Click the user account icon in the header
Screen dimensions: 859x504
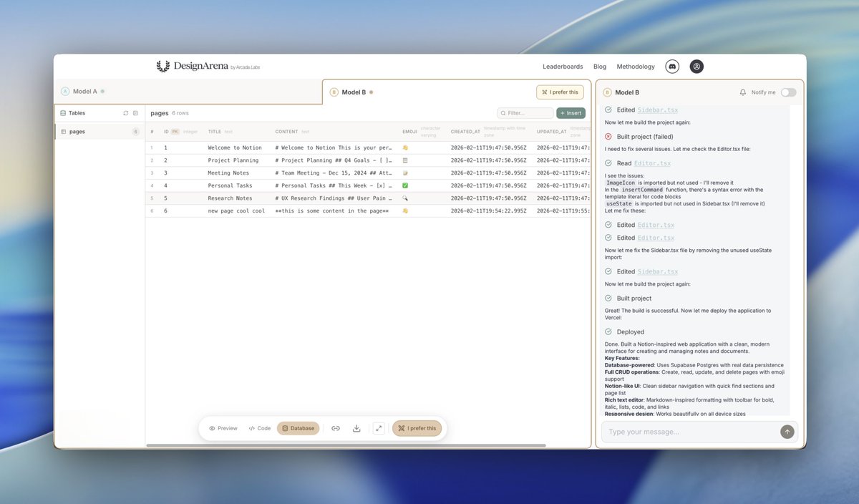697,66
